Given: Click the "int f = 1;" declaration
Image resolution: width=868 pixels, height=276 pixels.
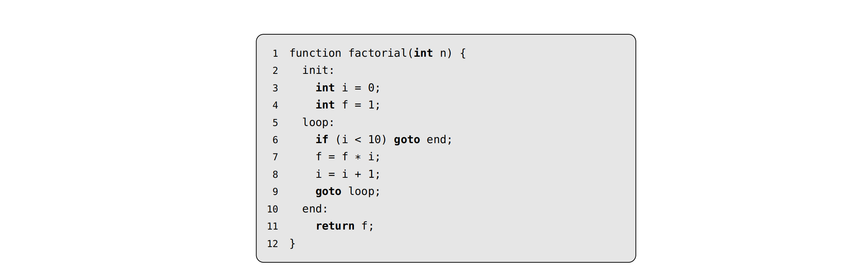Looking at the screenshot, I should (x=347, y=105).
